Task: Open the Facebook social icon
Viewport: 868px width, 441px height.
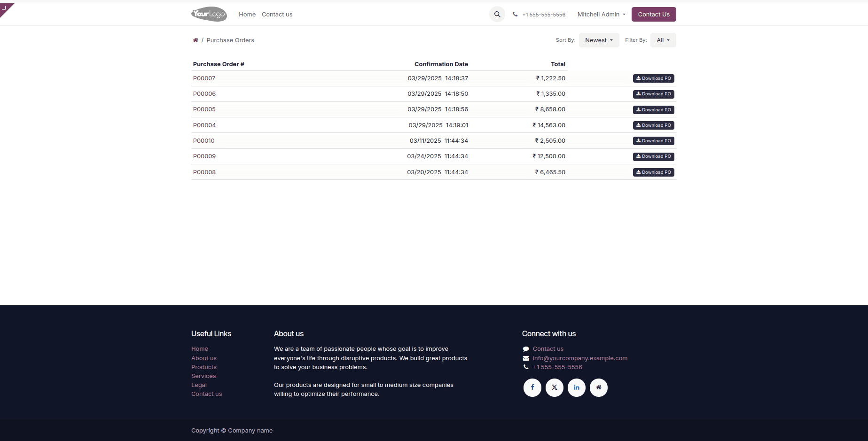Action: 532,387
